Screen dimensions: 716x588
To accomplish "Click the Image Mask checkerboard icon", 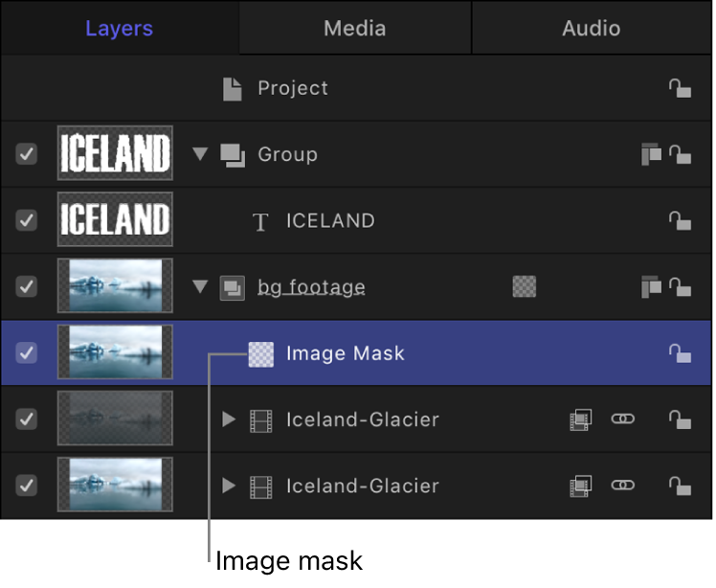I will coord(260,353).
